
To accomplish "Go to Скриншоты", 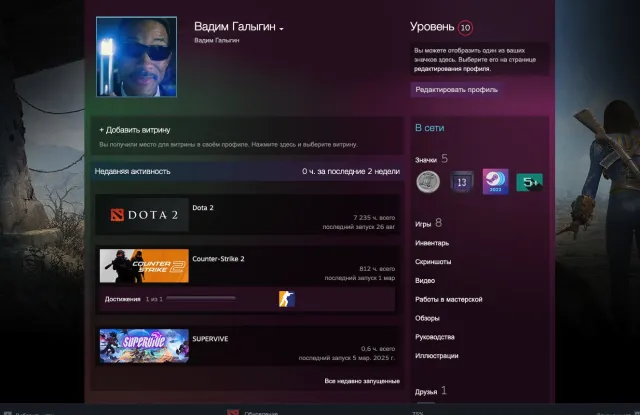I will tap(433, 262).
